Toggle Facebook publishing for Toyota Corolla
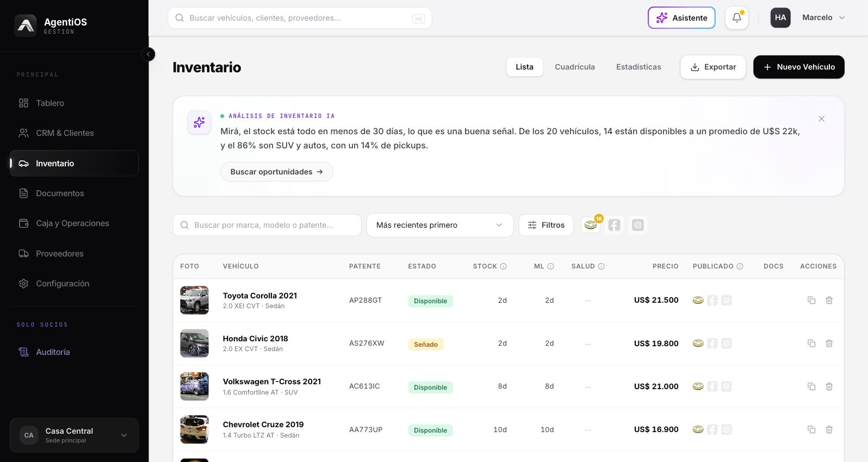Image resolution: width=868 pixels, height=462 pixels. coord(712,300)
